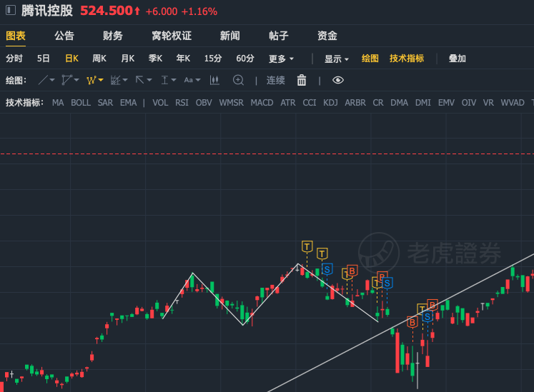Viewport: 534px width, 392px height.
Task: Select the 60分 sixty-minute period
Action: click(x=245, y=59)
